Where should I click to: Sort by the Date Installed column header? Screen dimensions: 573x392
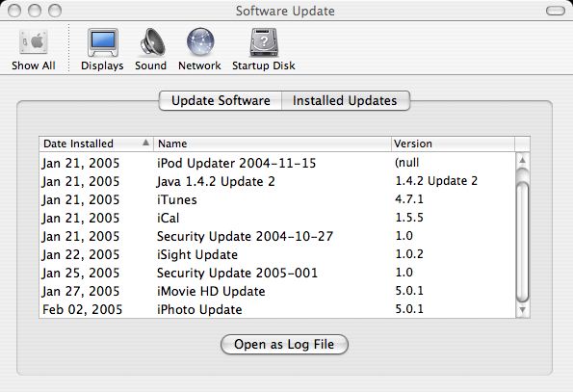tap(96, 144)
